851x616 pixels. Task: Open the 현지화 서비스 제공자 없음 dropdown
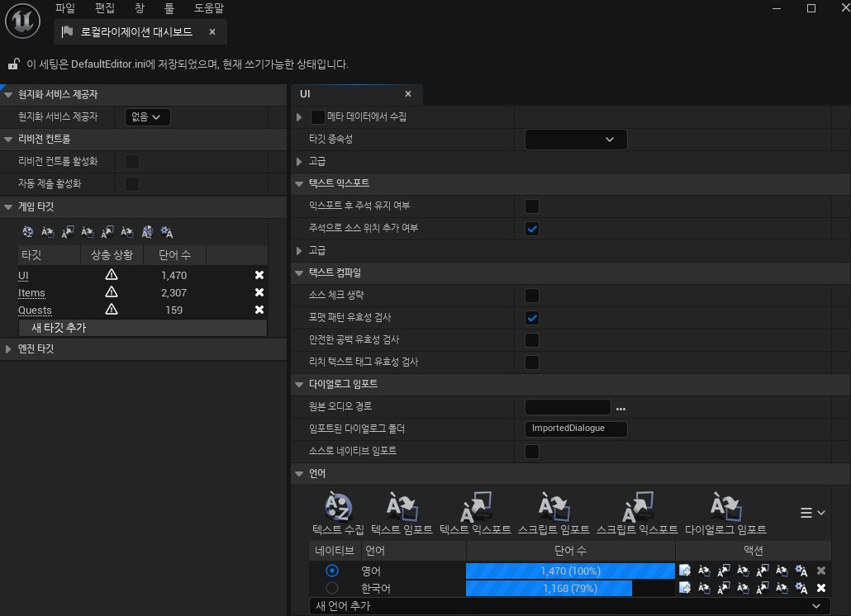pos(148,117)
